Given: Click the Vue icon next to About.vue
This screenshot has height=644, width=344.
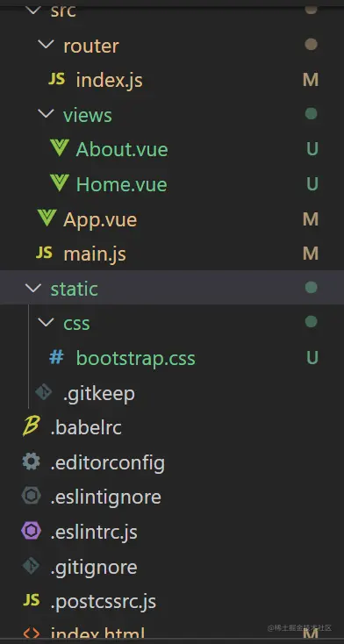Looking at the screenshot, I should 60,148.
